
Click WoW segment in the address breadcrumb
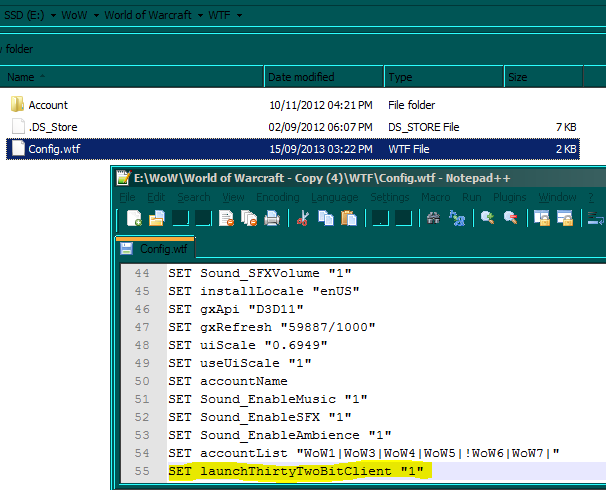pos(74,15)
